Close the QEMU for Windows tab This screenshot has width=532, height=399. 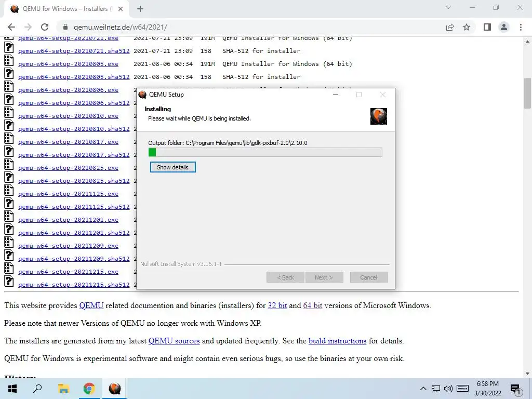[121, 9]
